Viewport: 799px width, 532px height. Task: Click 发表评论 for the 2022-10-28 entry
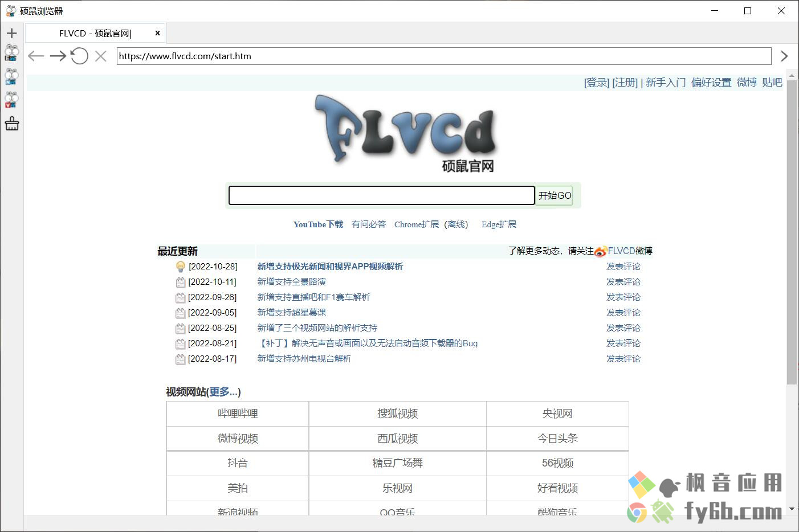623,267
